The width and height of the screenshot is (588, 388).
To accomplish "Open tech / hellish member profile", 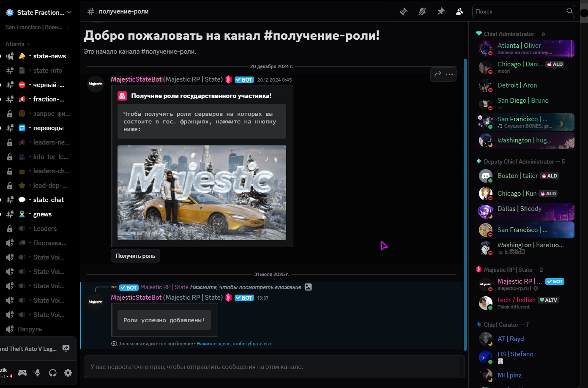I will (525, 303).
